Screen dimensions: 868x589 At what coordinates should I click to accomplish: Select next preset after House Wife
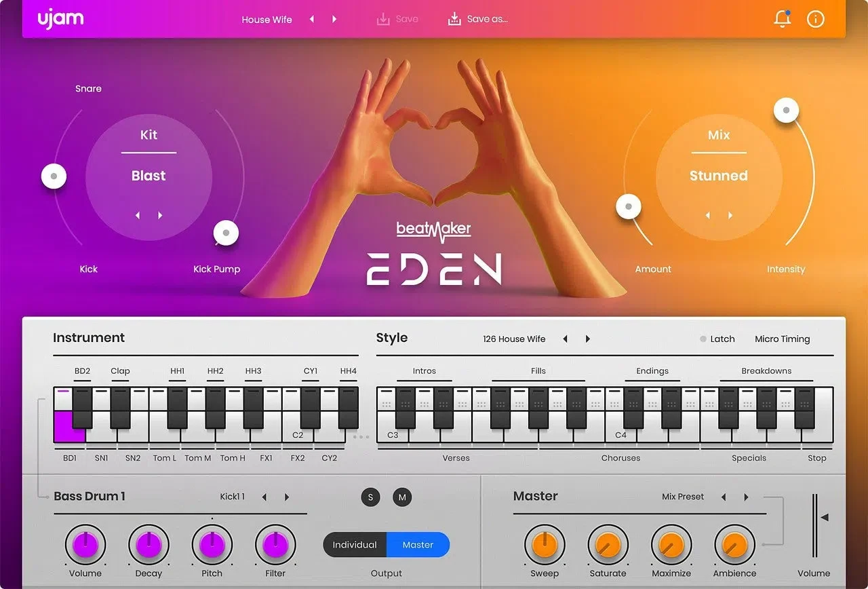334,19
